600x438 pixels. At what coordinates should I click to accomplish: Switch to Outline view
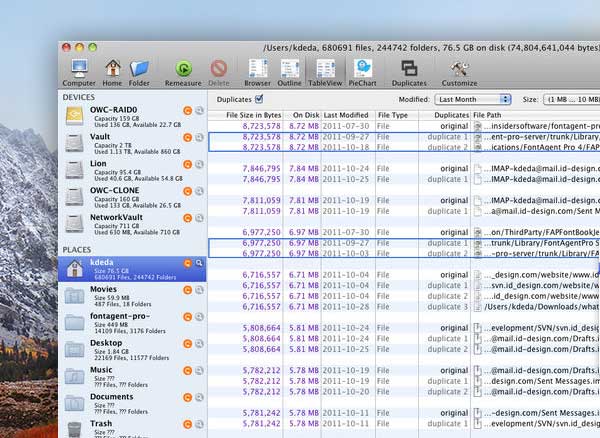pyautogui.click(x=289, y=73)
